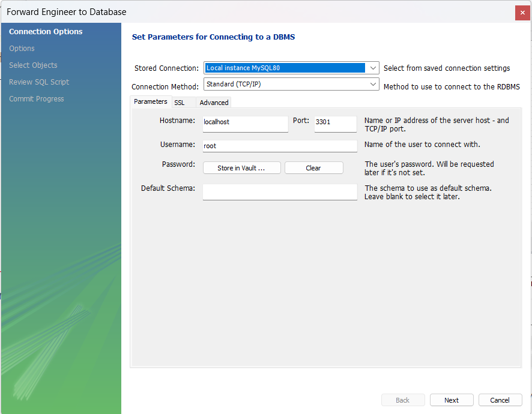Click the Hostname input field
532x414 pixels.
(246, 124)
